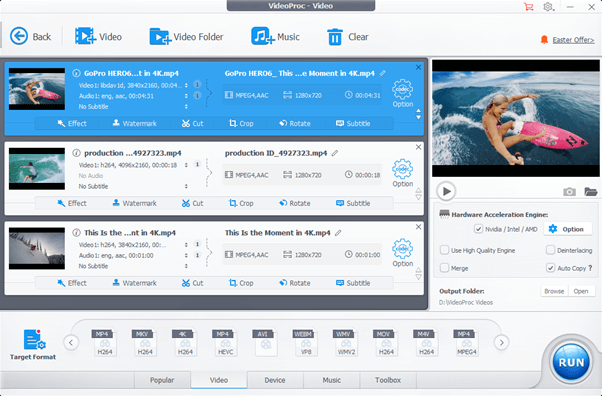This screenshot has width=602, height=396.
Task: Choose 4K H264 target format
Action: 185,342
